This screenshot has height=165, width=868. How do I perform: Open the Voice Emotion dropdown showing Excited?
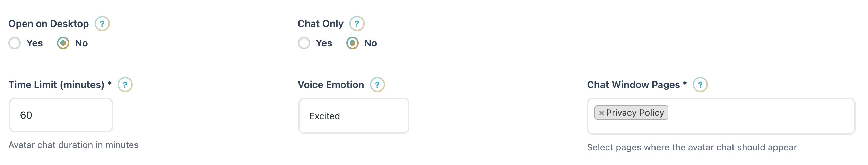[x=354, y=116]
